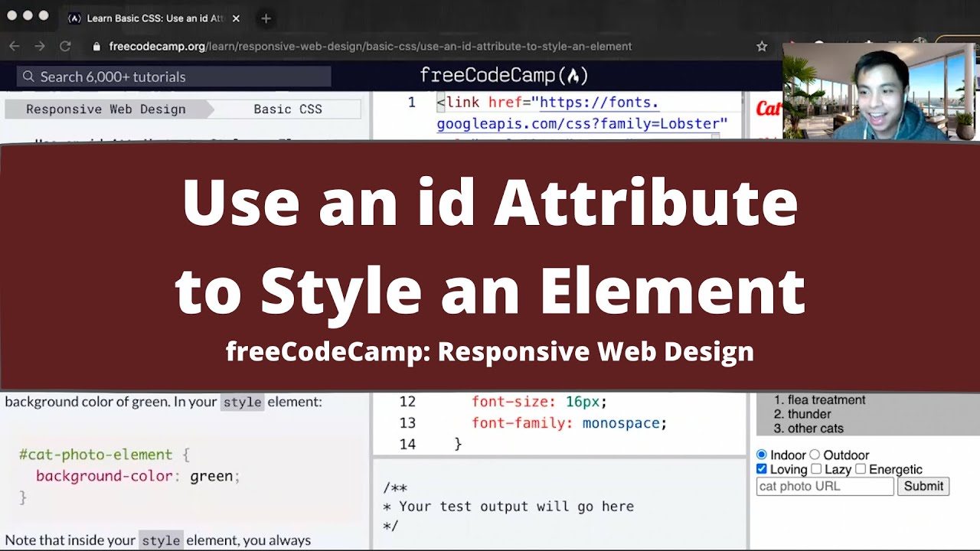This screenshot has width=980, height=551.
Task: Click the 'flea treatment' list item
Action: pos(826,400)
